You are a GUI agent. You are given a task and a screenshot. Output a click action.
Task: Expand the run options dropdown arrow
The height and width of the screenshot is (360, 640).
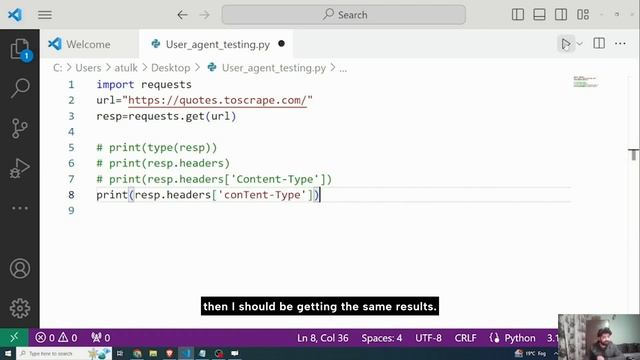click(x=580, y=44)
